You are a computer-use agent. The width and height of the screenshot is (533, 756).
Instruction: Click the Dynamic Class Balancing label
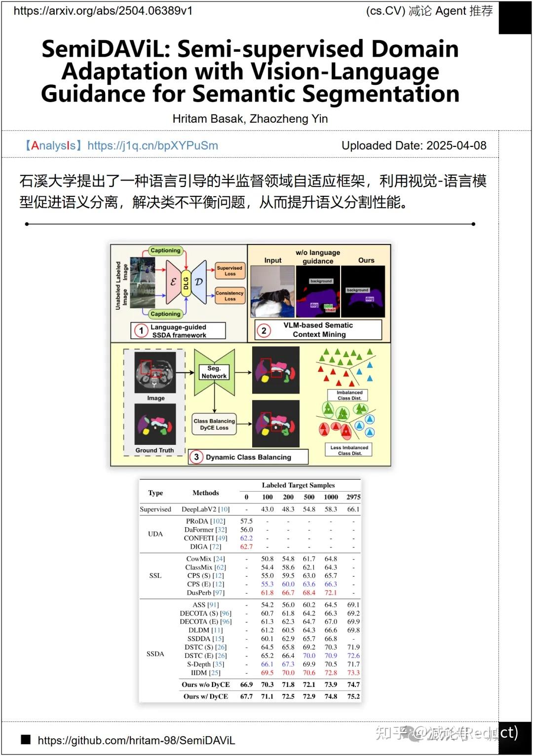point(248,457)
